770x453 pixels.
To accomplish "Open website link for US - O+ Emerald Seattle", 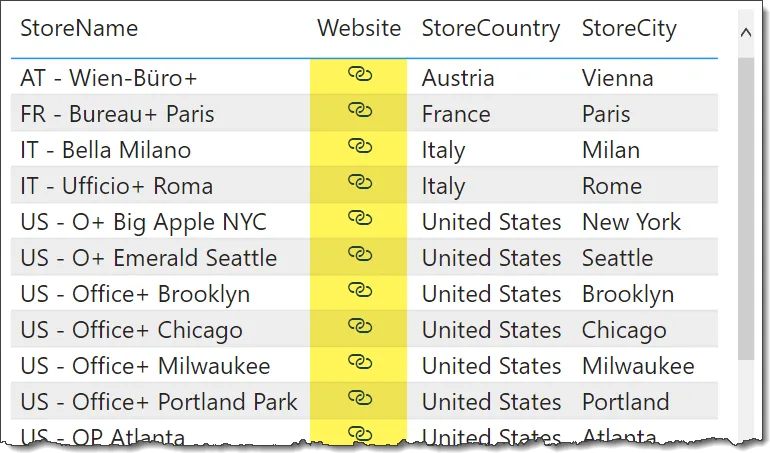I will [x=359, y=254].
